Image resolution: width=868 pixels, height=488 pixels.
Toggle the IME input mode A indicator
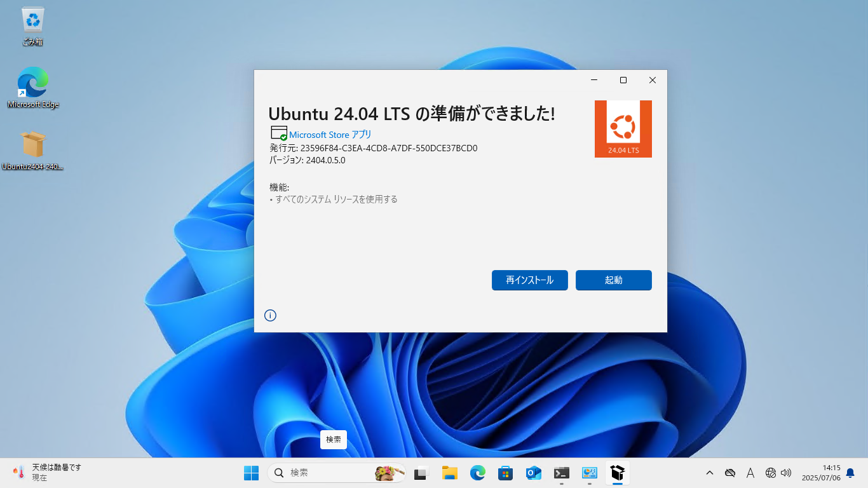pyautogui.click(x=750, y=473)
